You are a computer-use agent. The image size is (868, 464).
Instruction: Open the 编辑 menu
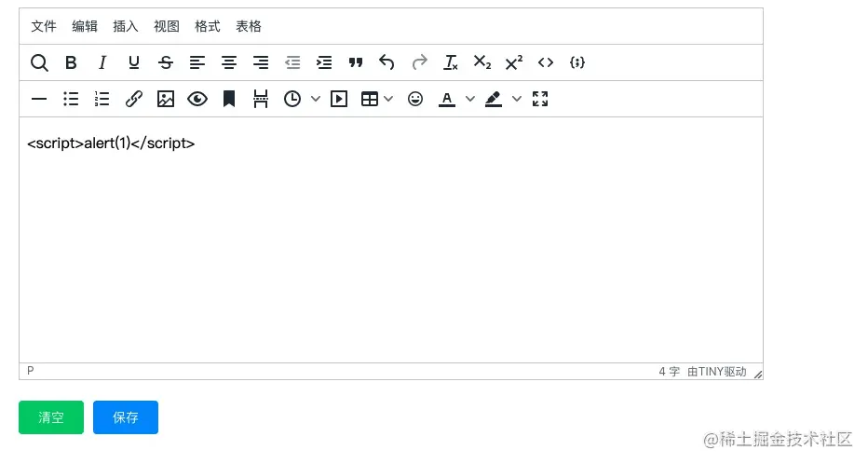point(85,26)
